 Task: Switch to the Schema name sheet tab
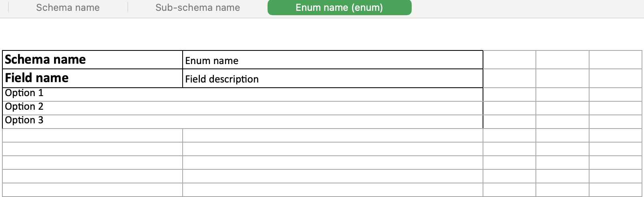(68, 8)
